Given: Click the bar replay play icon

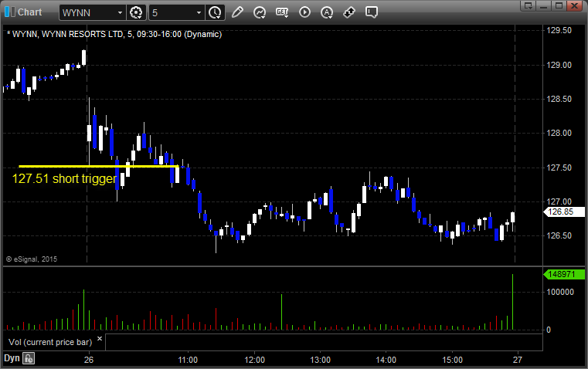Looking at the screenshot, I should (304, 12).
